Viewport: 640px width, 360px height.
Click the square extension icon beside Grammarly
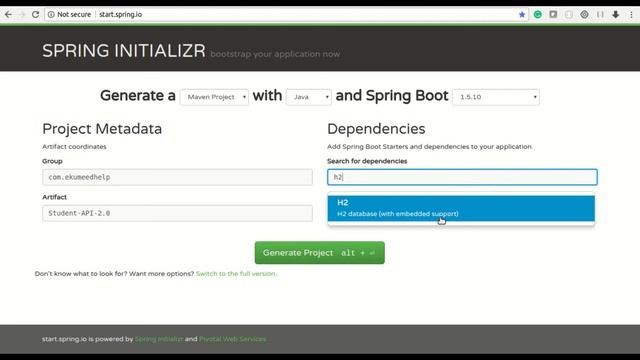pyautogui.click(x=553, y=14)
